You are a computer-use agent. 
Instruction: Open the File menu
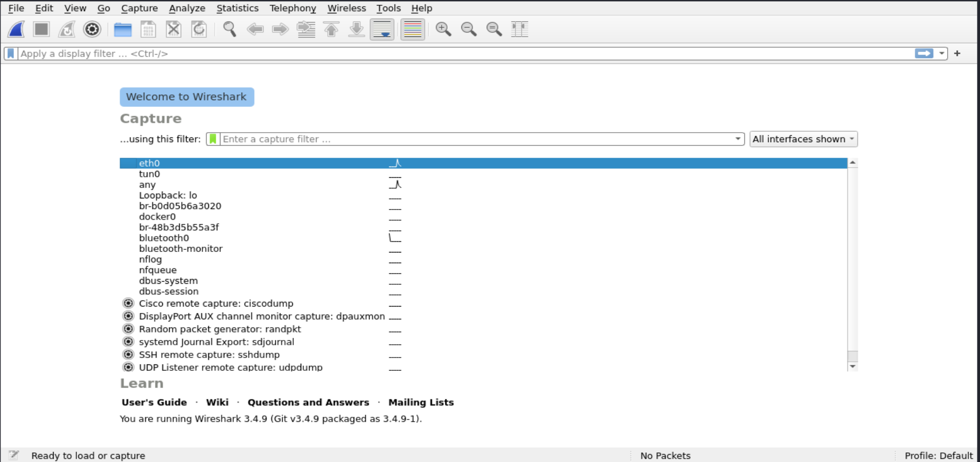tap(16, 8)
